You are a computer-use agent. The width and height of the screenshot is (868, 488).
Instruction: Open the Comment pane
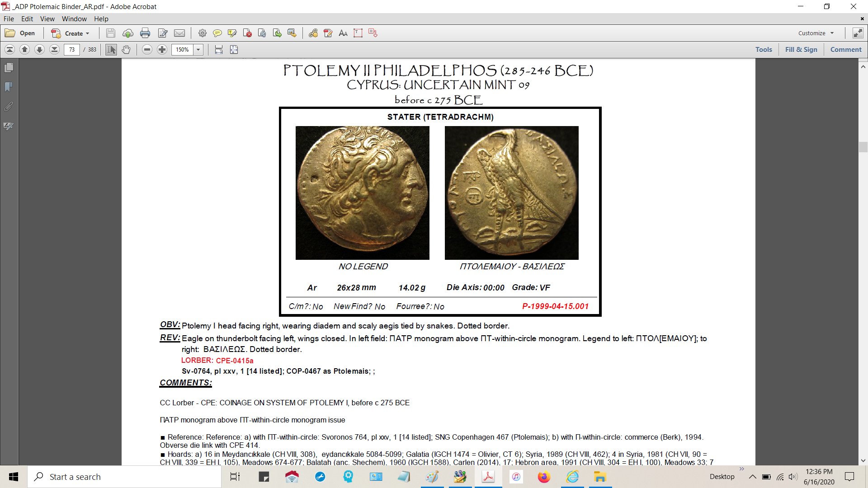click(x=845, y=50)
